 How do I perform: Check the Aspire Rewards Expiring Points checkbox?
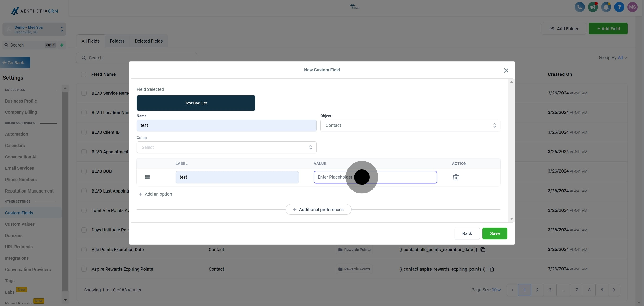coord(84,269)
